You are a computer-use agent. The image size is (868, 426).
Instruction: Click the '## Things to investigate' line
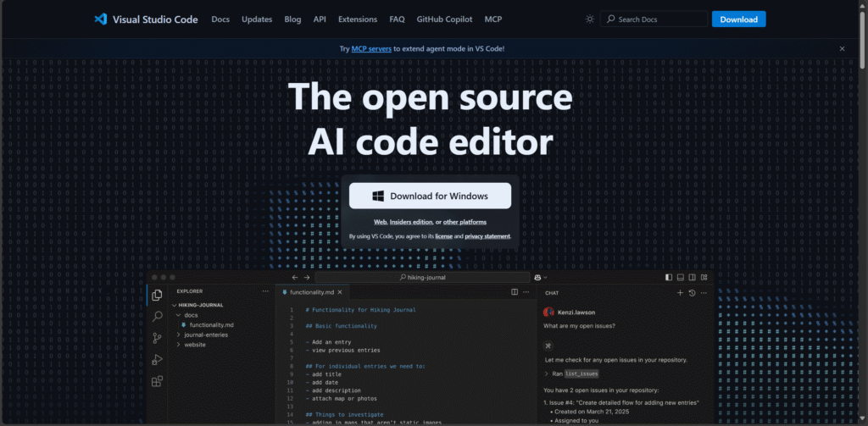[x=344, y=414]
